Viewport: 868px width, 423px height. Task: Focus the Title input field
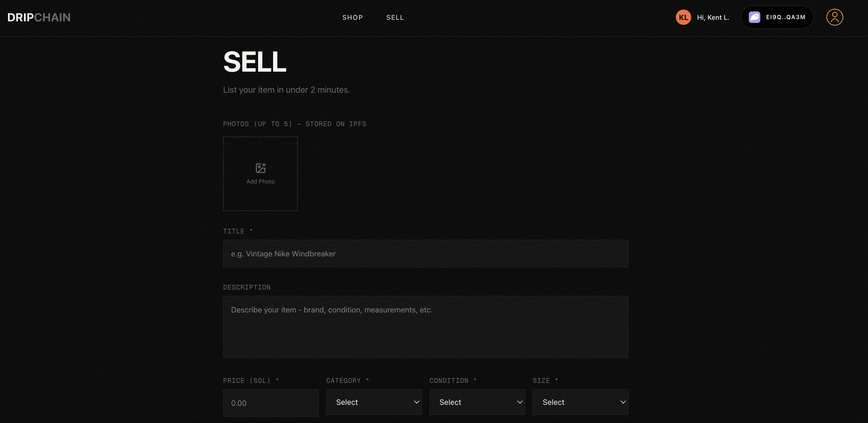[425, 254]
